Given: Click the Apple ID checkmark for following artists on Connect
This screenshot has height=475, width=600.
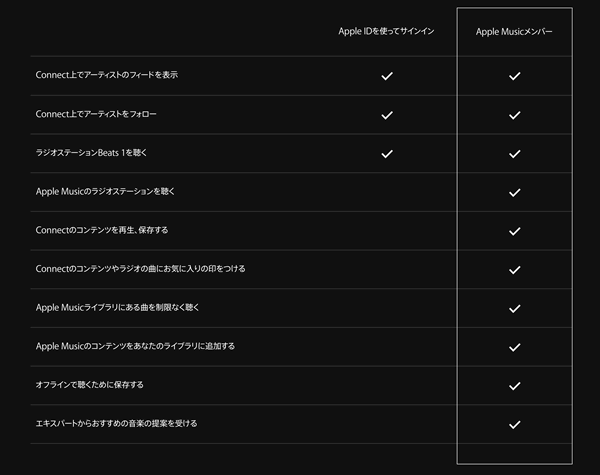Looking at the screenshot, I should pos(387,115).
